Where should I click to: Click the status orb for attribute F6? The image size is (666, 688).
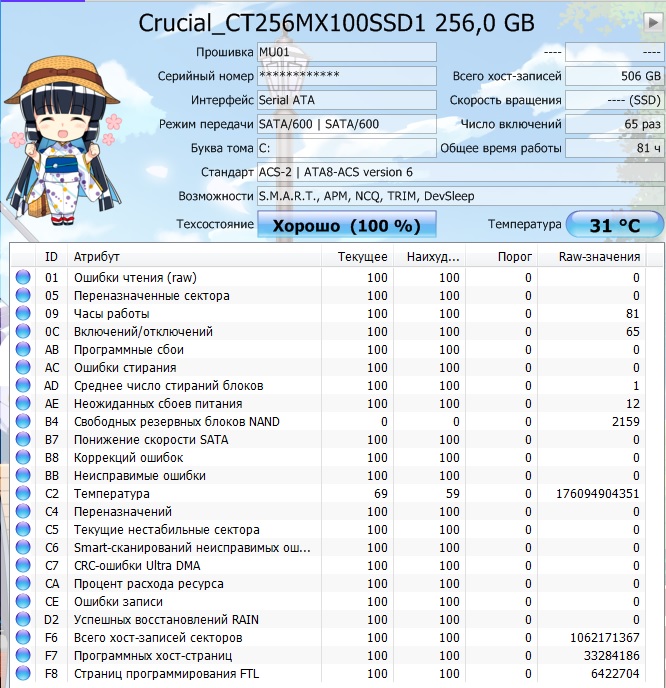[23, 637]
